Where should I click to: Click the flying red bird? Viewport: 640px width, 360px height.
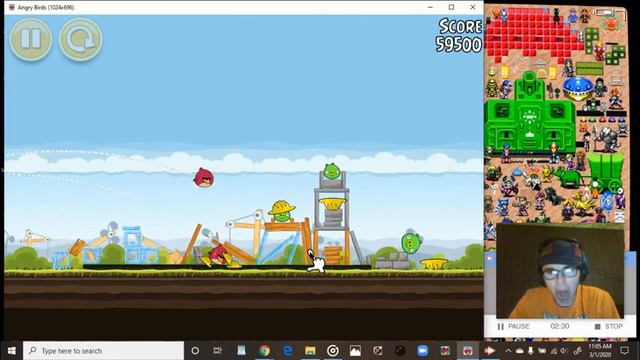click(x=203, y=178)
